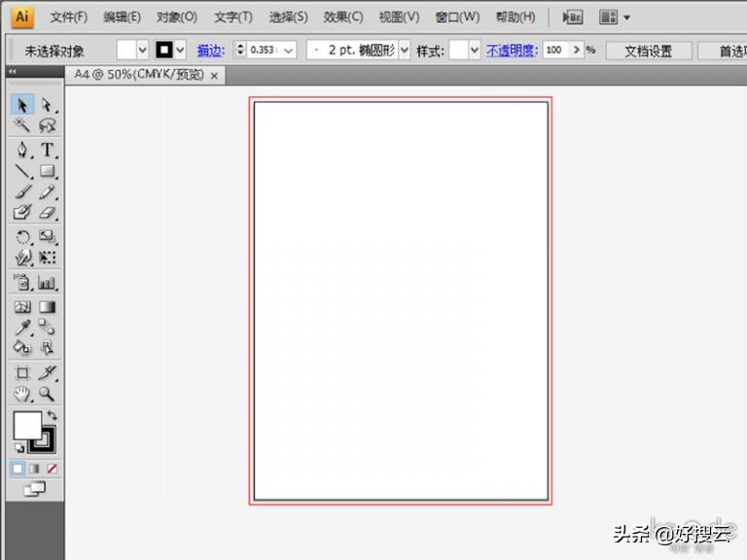Click the 不透明度 link
Image resolution: width=747 pixels, height=560 pixels.
[511, 50]
